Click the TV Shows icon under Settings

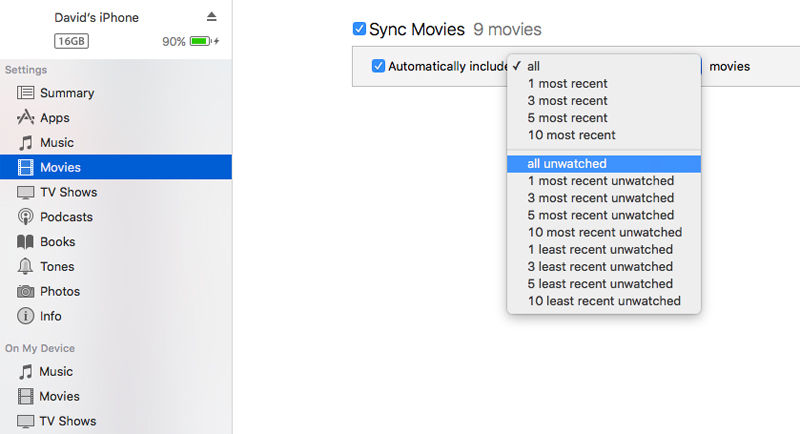26,192
